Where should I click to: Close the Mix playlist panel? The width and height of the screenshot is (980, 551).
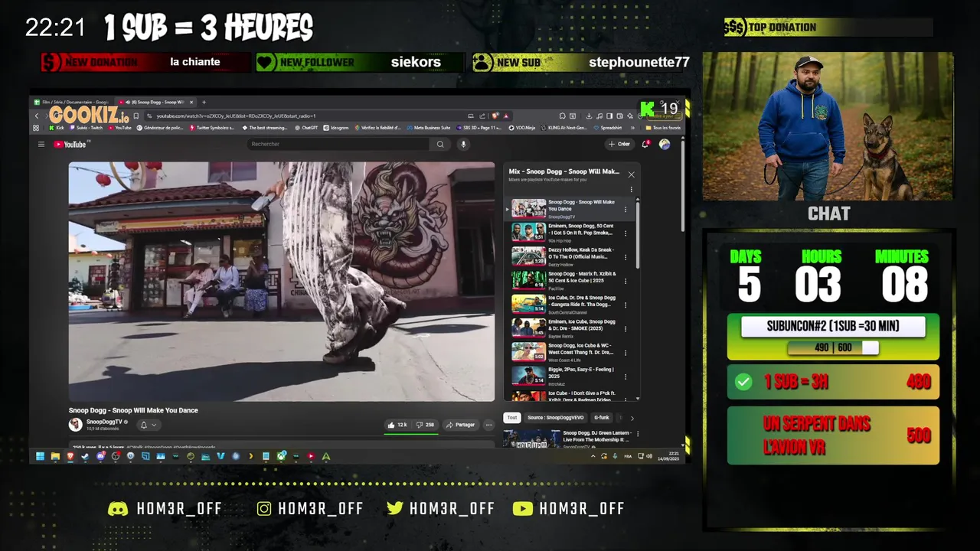pyautogui.click(x=631, y=174)
